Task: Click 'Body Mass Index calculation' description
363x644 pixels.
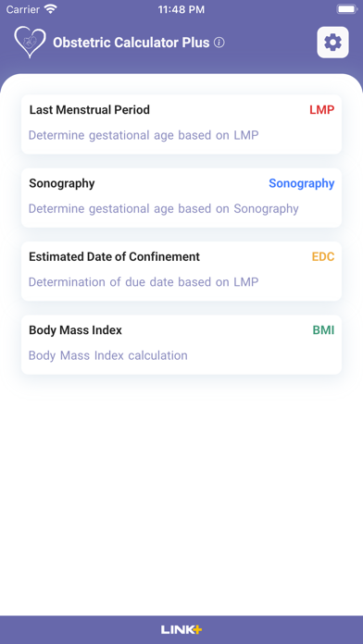Action: tap(107, 355)
